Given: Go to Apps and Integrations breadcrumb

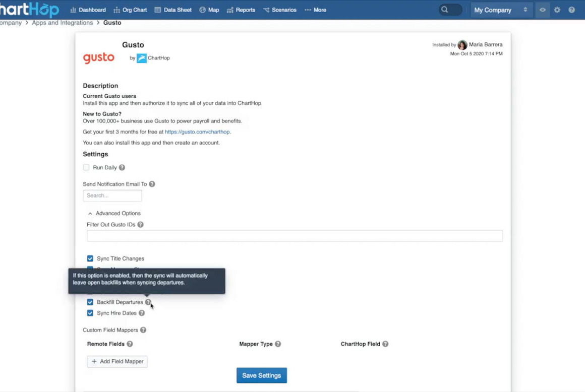Looking at the screenshot, I should (x=63, y=23).
